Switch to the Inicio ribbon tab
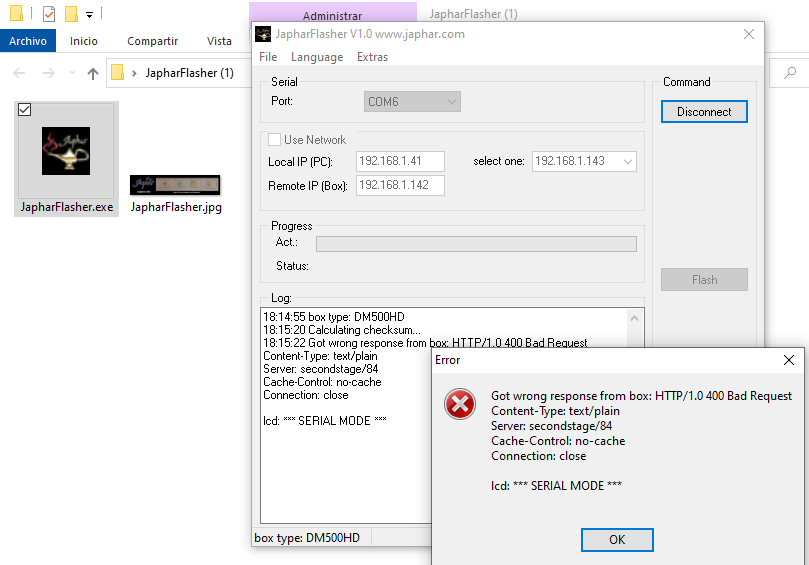Image resolution: width=809 pixels, height=565 pixels. click(x=84, y=41)
